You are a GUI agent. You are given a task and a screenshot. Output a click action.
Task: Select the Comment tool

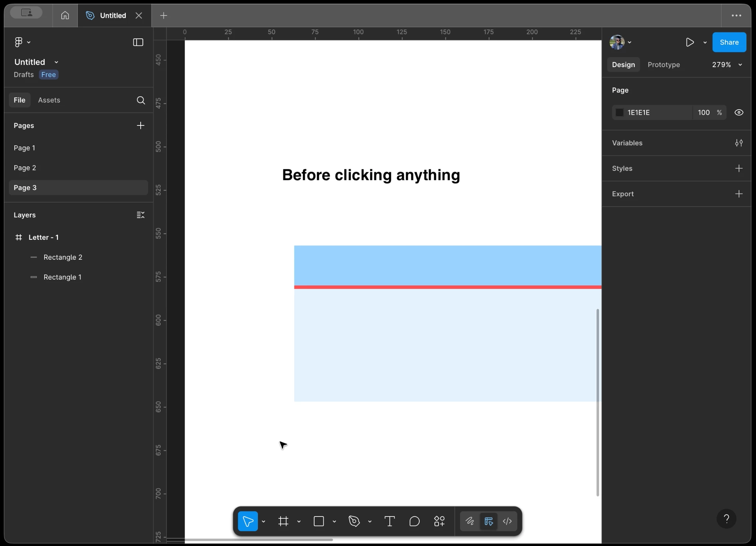point(415,521)
